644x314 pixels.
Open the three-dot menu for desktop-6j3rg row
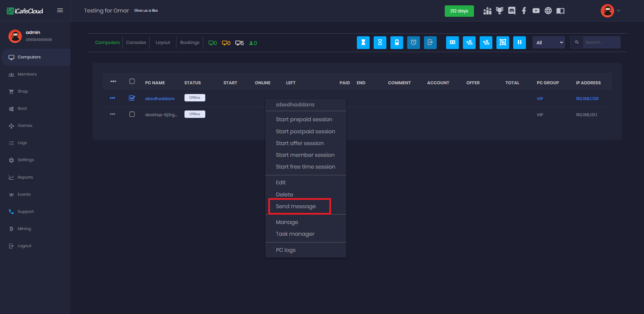(x=112, y=115)
